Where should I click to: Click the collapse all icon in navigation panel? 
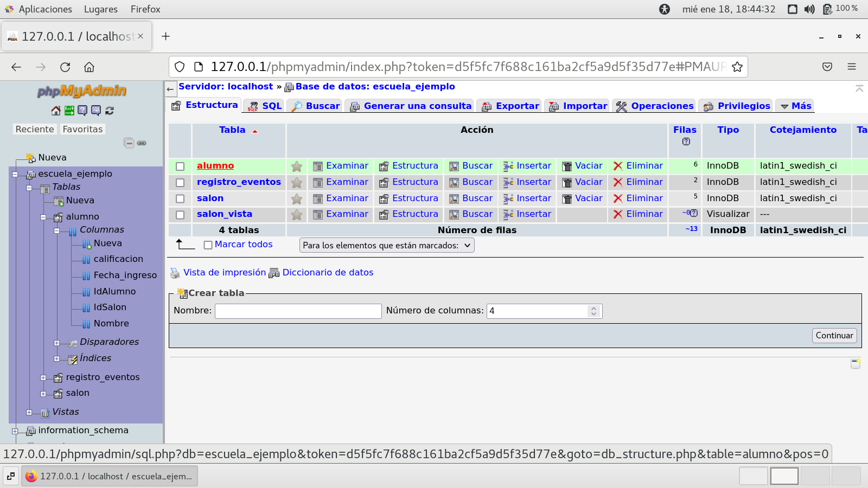(x=129, y=143)
